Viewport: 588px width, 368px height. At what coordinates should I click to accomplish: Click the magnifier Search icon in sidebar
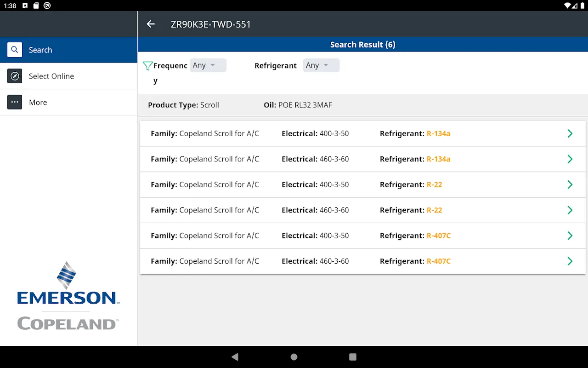point(15,50)
